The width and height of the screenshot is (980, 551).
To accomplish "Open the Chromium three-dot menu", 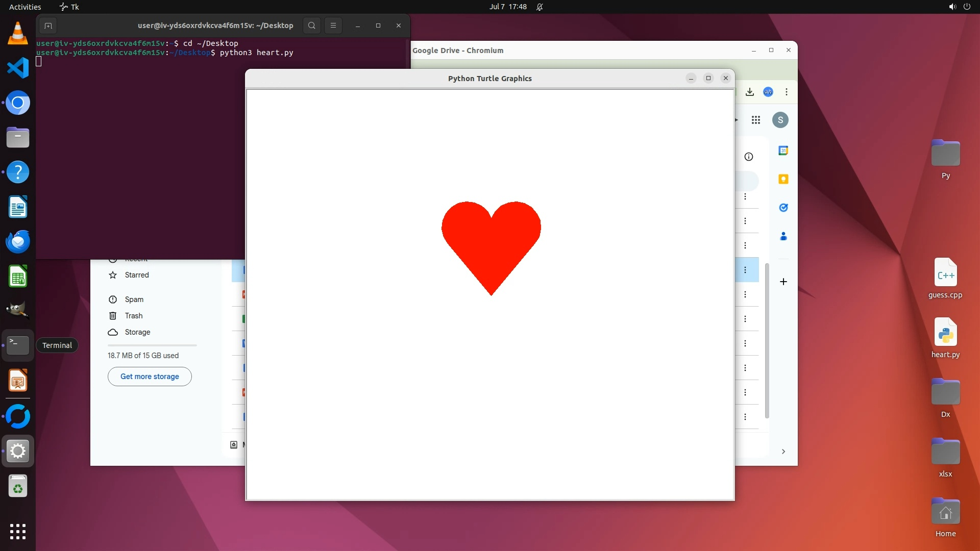I will (787, 92).
